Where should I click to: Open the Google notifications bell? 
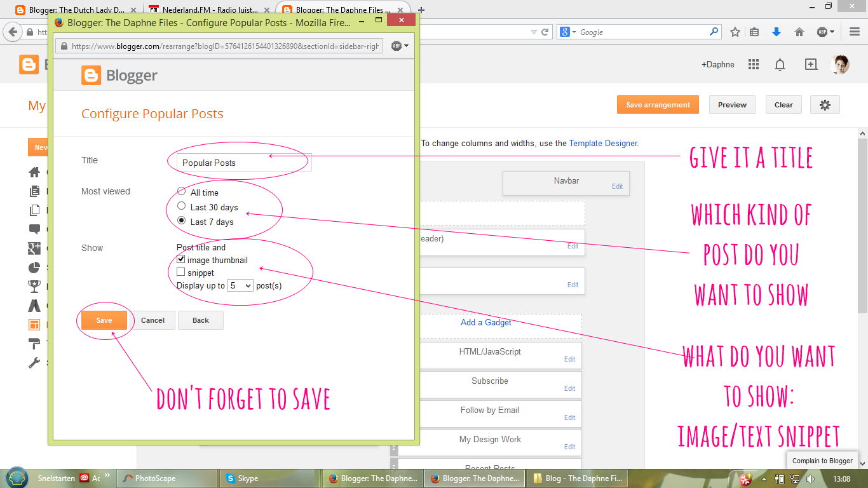click(x=780, y=64)
